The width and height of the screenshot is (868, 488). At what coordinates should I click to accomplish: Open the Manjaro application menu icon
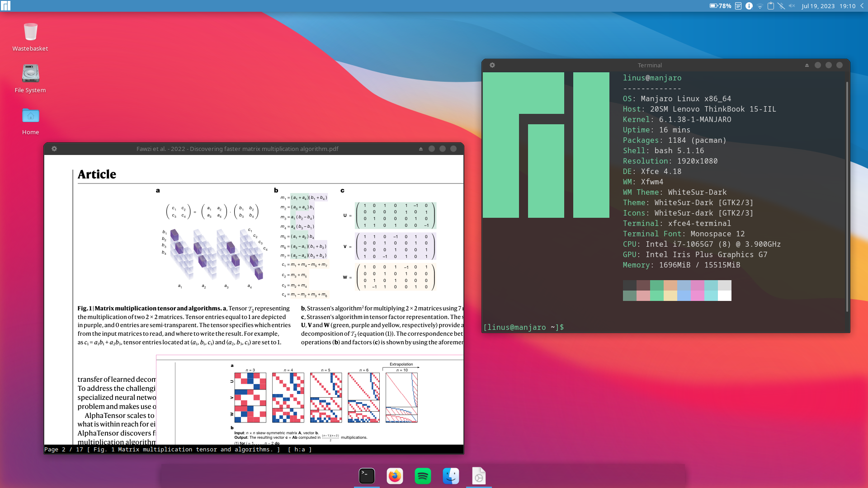[x=6, y=6]
